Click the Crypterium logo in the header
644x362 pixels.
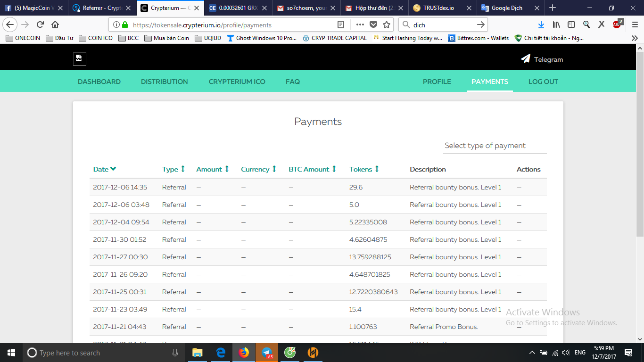point(80,59)
